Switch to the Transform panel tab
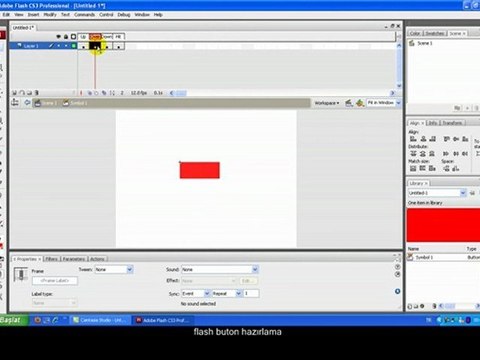Image resolution: width=480 pixels, height=360 pixels. [452, 123]
